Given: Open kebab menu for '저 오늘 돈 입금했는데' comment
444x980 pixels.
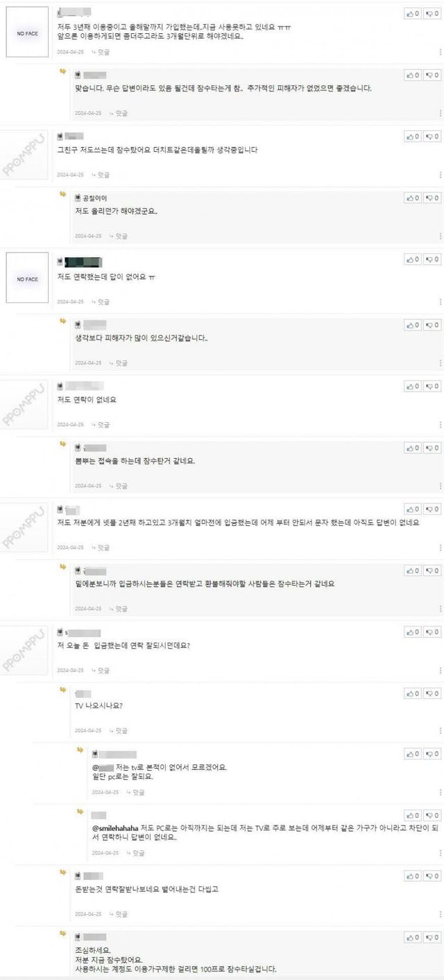Looking at the screenshot, I should pos(440,670).
